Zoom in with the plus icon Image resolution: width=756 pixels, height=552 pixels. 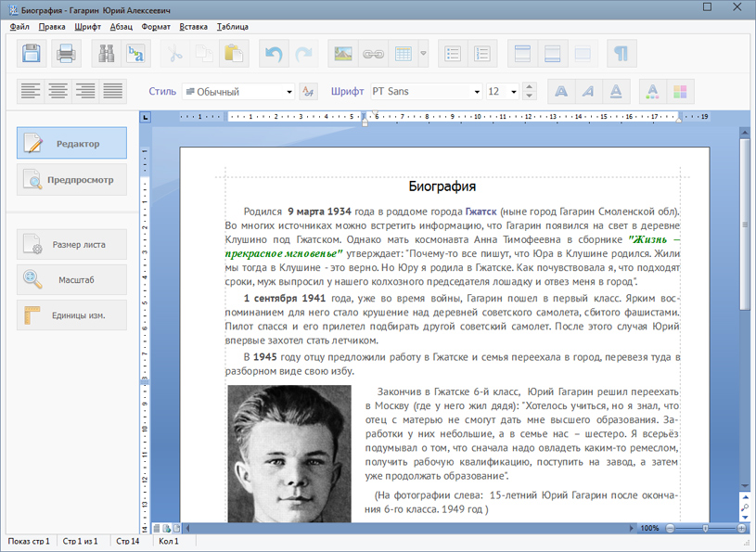pos(742,529)
